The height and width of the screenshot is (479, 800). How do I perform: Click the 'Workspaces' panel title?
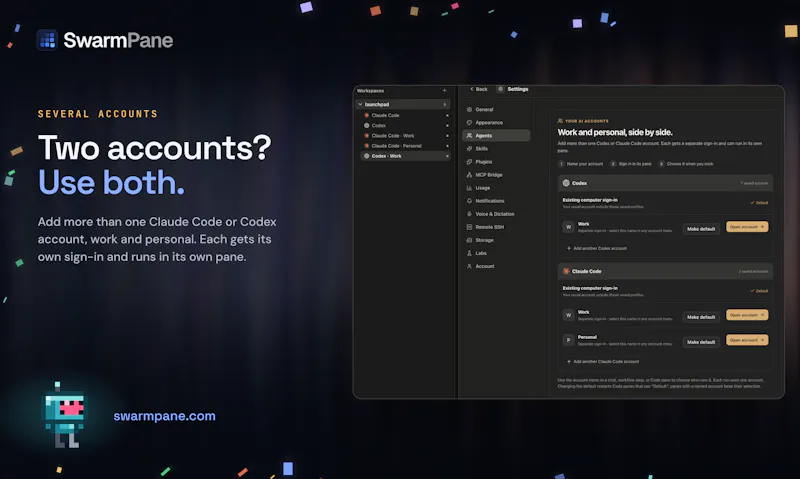[370, 91]
